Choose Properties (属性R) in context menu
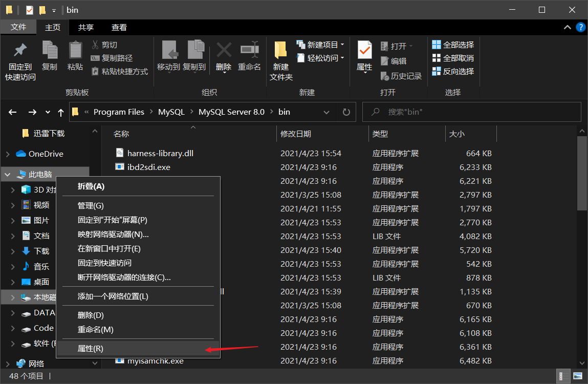588x384 pixels. pos(138,348)
